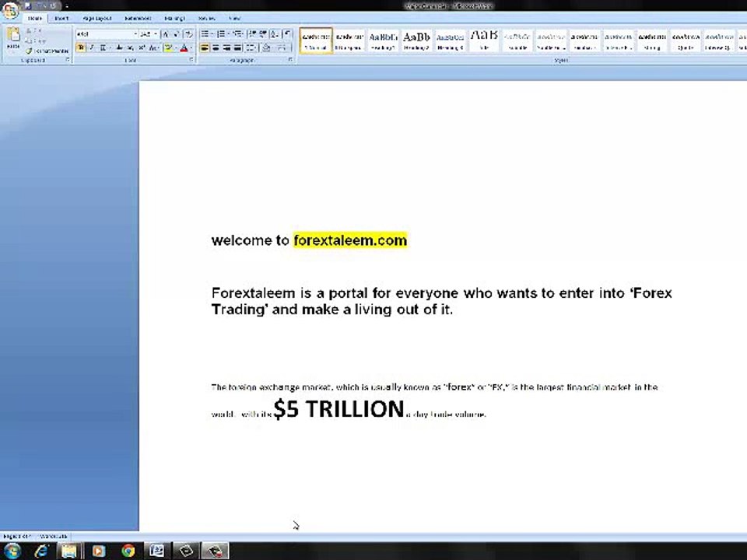The width and height of the screenshot is (747, 560).
Task: Apply the Subtitle style
Action: [517, 40]
